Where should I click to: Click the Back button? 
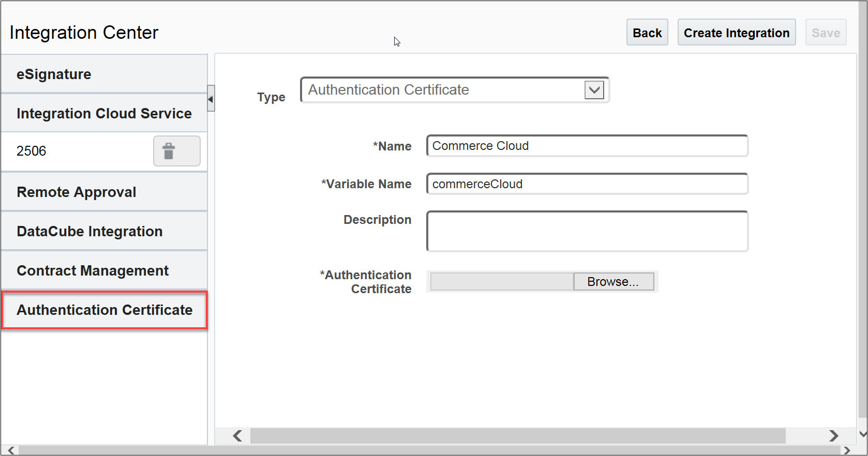647,33
